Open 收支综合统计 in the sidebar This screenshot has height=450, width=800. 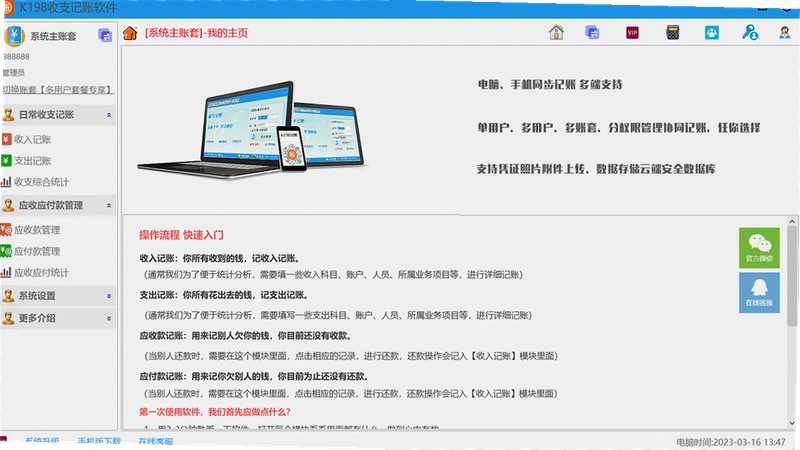point(41,182)
